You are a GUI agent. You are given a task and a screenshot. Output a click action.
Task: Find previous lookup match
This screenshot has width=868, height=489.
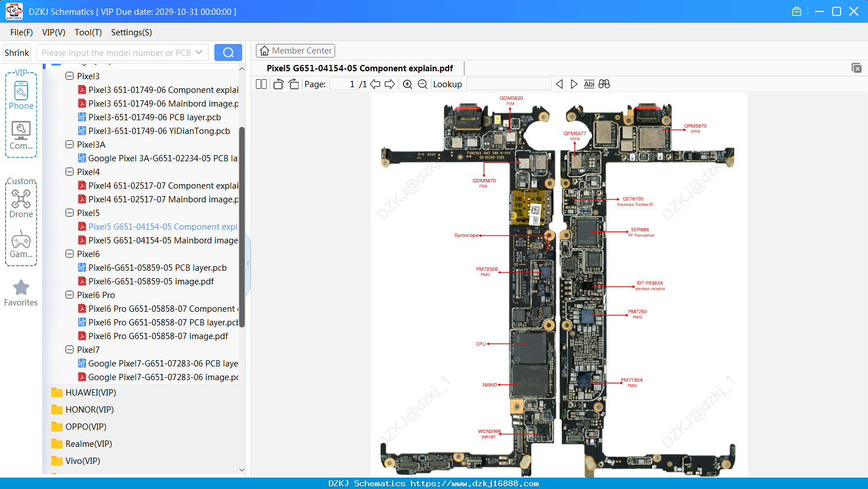559,84
